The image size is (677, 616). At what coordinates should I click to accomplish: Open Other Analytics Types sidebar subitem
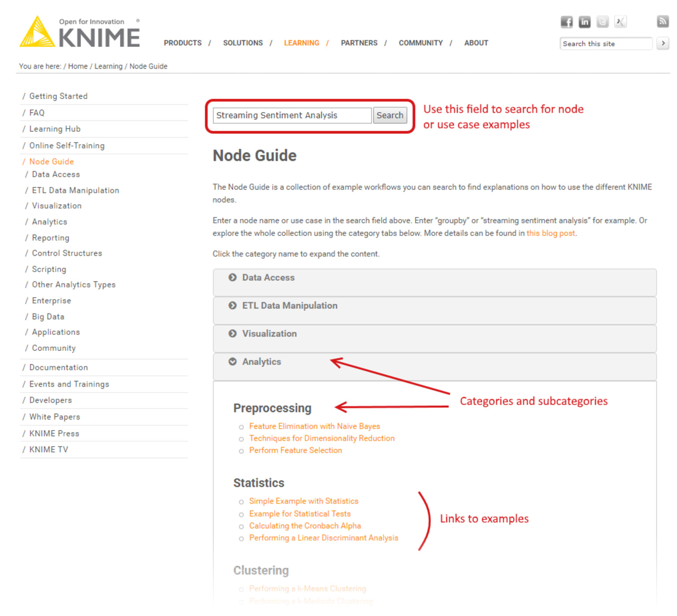pyautogui.click(x=74, y=285)
